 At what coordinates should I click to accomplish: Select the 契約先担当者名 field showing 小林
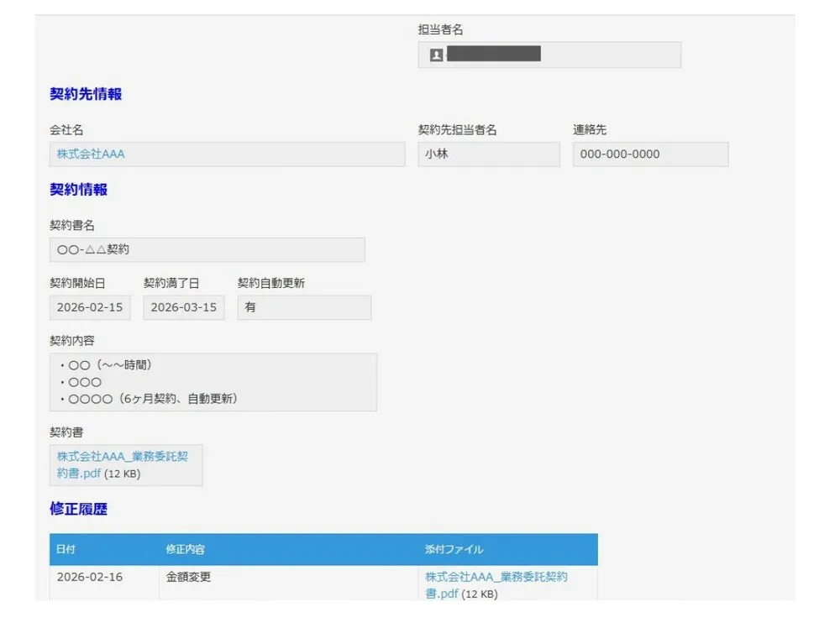point(489,154)
